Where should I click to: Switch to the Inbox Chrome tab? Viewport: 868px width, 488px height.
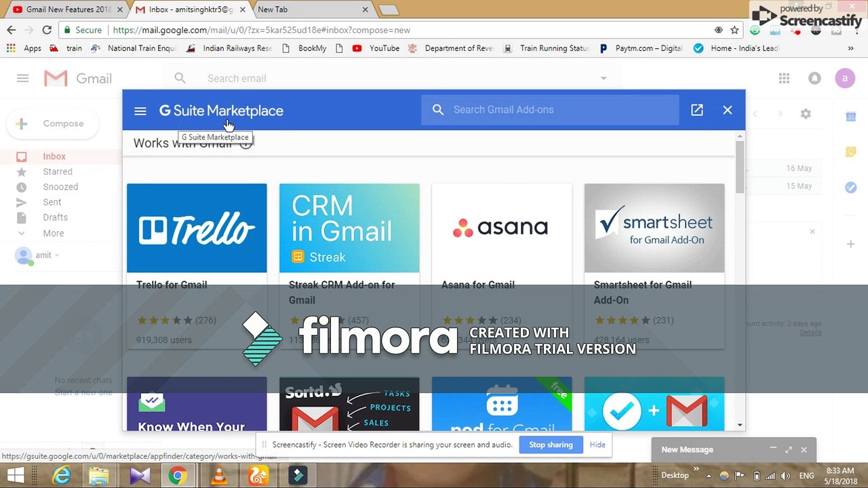coord(191,9)
